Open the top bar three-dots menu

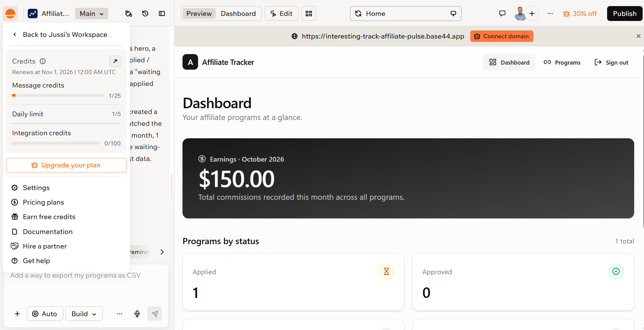[550, 14]
